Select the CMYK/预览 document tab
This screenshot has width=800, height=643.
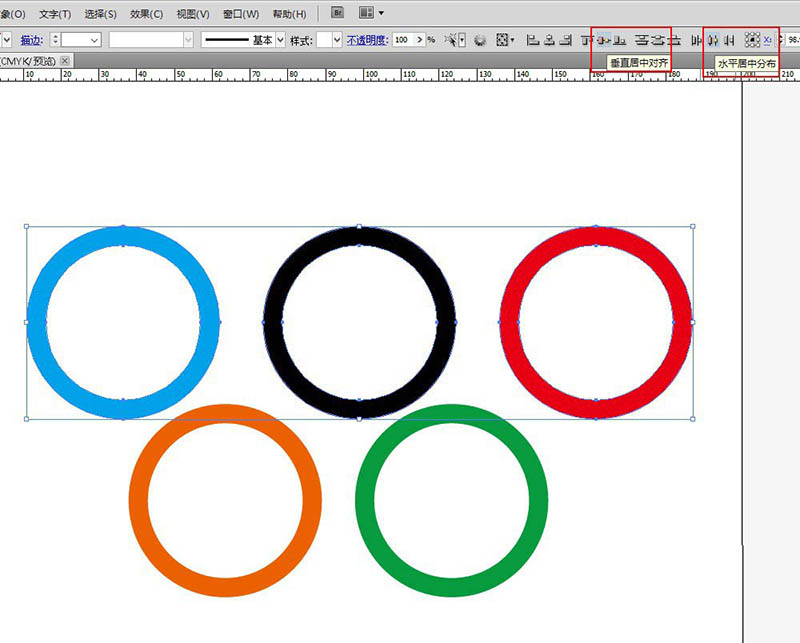28,61
